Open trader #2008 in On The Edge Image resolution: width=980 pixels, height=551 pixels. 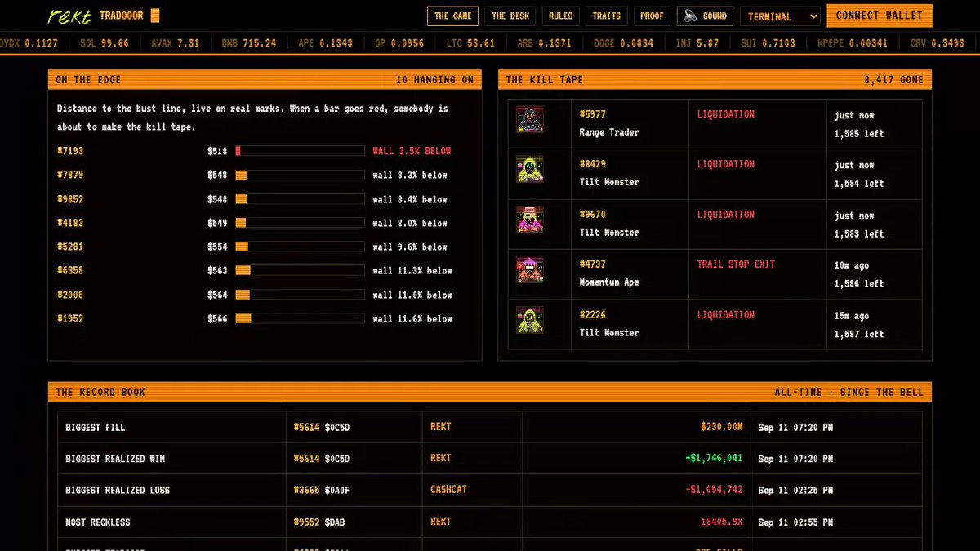point(70,295)
